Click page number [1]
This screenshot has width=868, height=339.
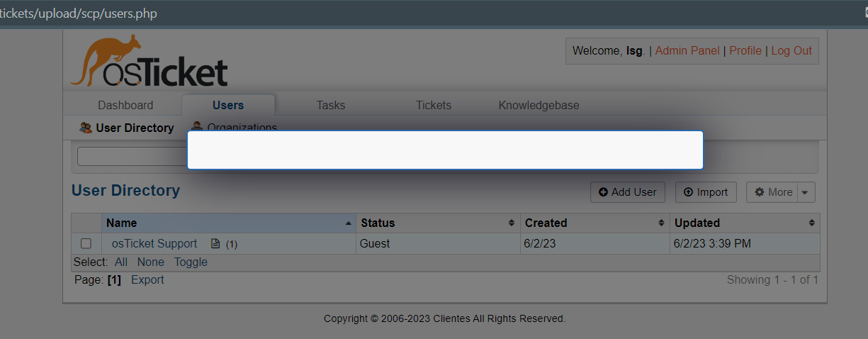click(114, 280)
